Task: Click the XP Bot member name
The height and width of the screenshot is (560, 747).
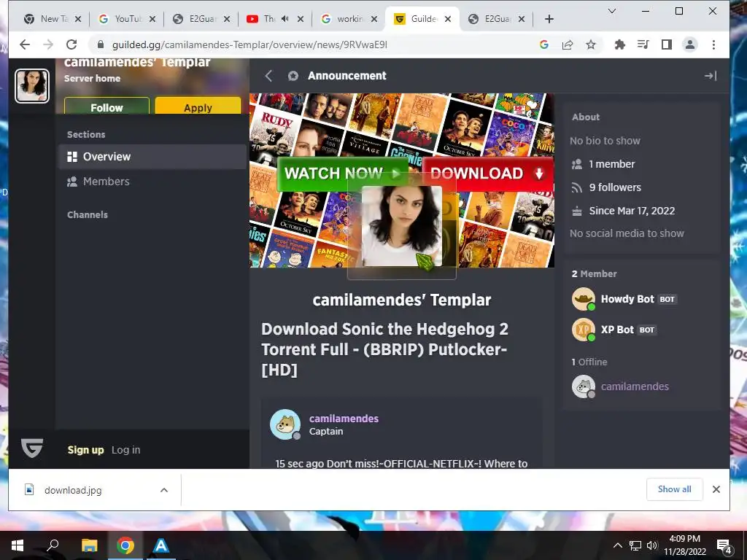Action: 617,330
